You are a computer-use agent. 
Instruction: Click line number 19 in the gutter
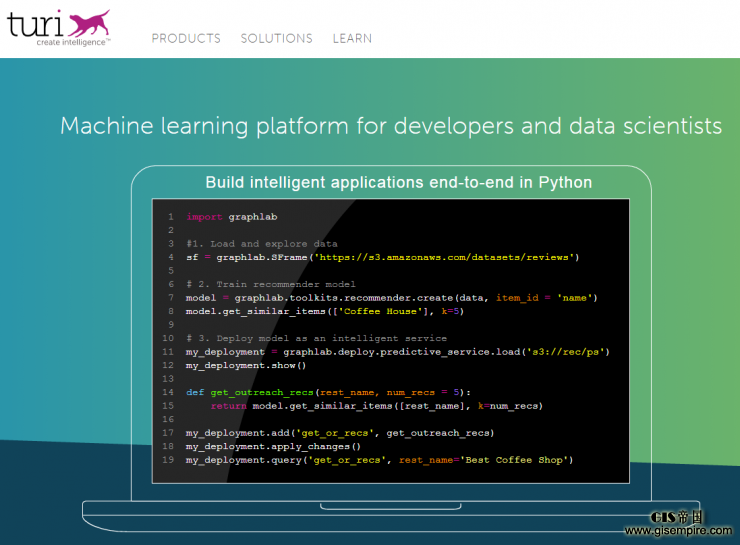pyautogui.click(x=168, y=459)
